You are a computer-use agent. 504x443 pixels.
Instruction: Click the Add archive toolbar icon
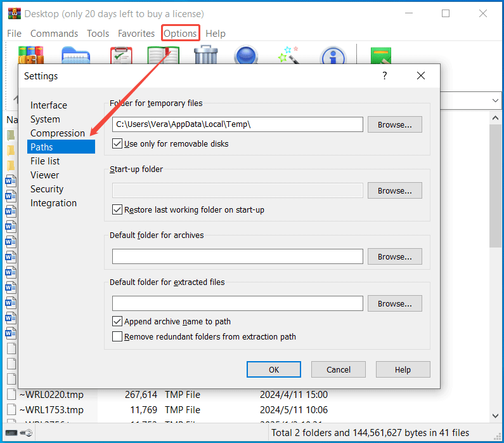[x=31, y=55]
